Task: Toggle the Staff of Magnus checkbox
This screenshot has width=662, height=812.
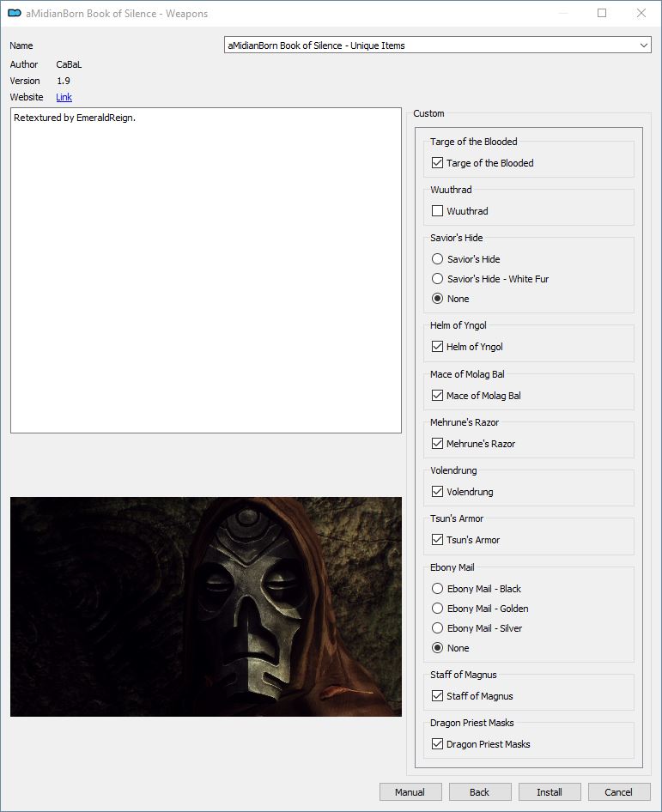Action: [x=437, y=695]
